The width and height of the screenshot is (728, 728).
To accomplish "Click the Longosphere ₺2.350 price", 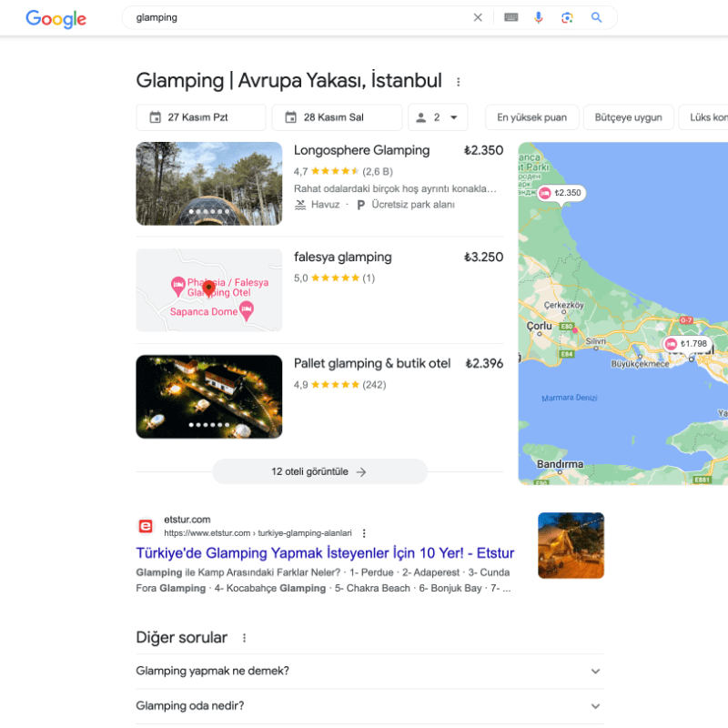I will [483, 150].
